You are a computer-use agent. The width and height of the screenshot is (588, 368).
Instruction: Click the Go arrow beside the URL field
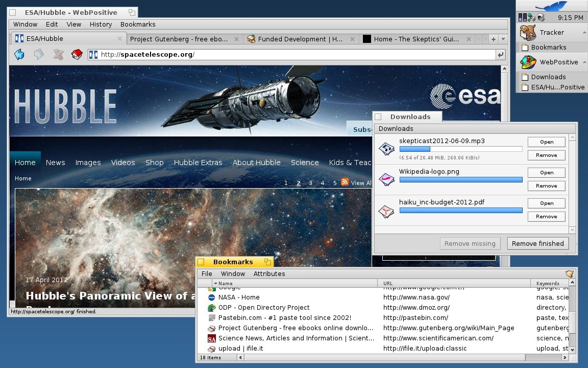[x=501, y=55]
